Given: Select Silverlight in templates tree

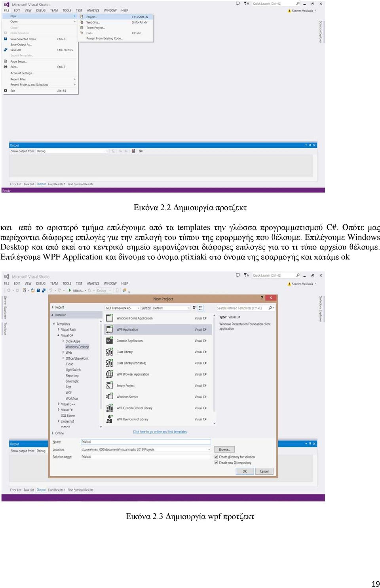Looking at the screenshot, I should click(x=72, y=381).
